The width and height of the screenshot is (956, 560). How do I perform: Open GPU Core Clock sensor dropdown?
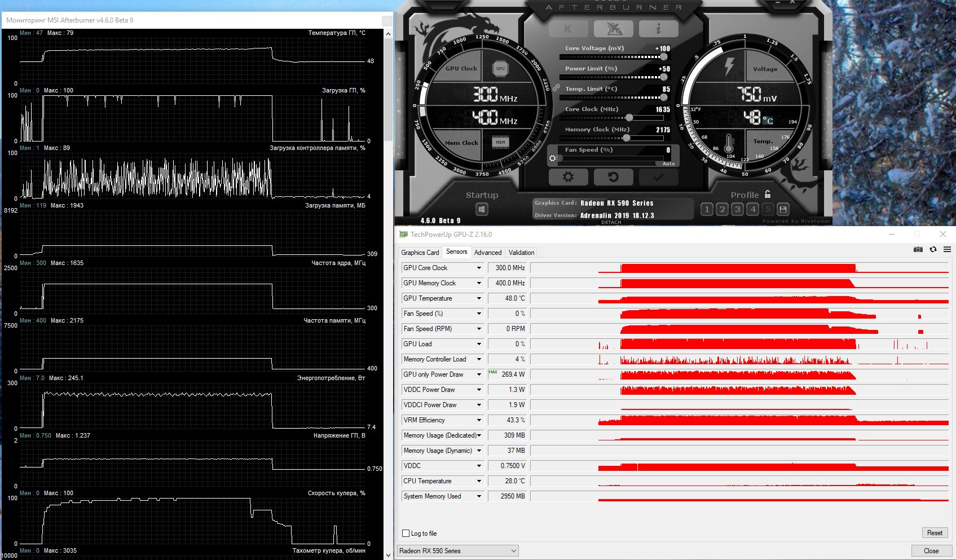coord(479,268)
